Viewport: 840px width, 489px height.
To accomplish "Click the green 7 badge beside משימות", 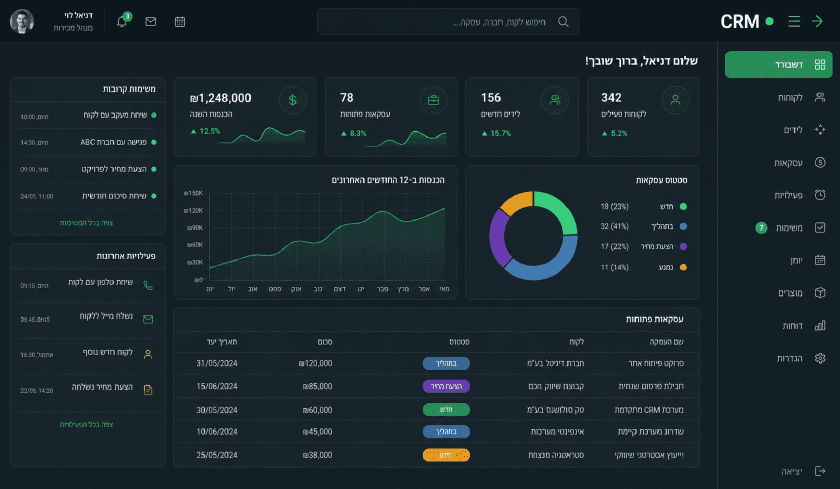I will (761, 228).
